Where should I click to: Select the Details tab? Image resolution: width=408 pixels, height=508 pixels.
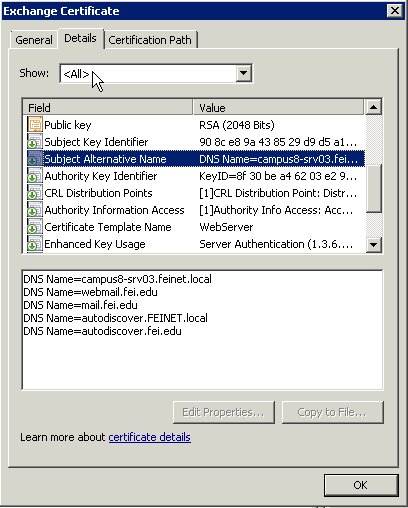[x=80, y=39]
